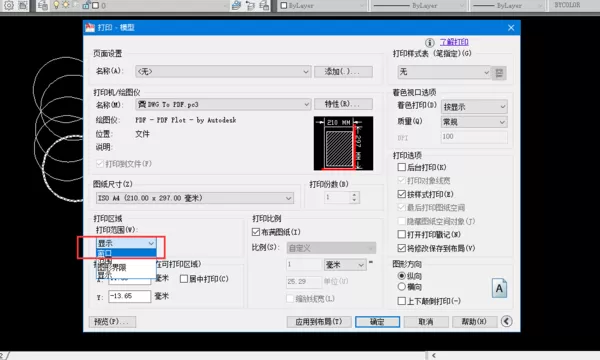The height and width of the screenshot is (360, 600).
Task: Open the second ByLayer lineweight dropdown
Action: pyautogui.click(x=507, y=5)
